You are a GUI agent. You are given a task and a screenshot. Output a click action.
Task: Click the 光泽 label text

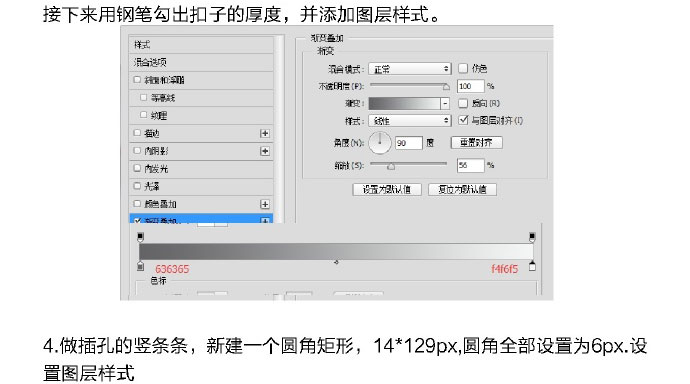152,186
